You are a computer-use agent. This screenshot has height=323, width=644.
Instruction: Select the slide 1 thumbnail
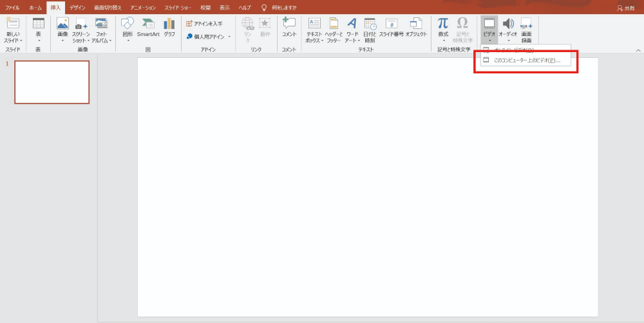[x=52, y=82]
